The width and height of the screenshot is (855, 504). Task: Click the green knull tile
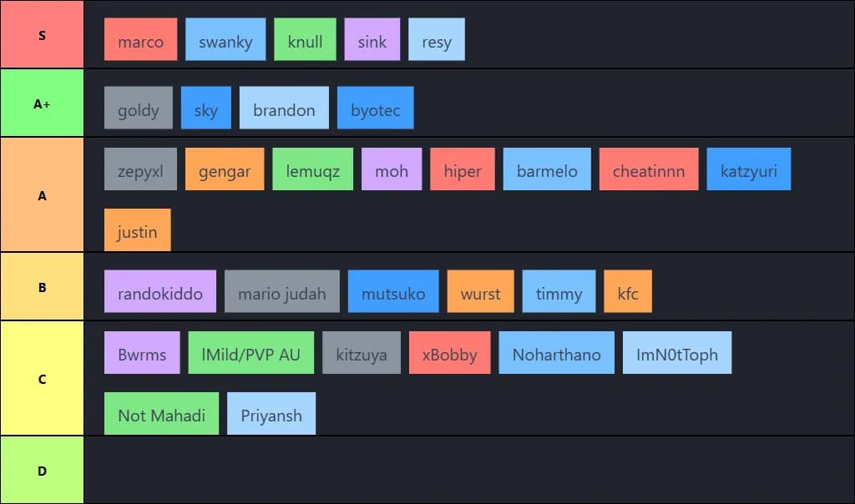point(305,40)
